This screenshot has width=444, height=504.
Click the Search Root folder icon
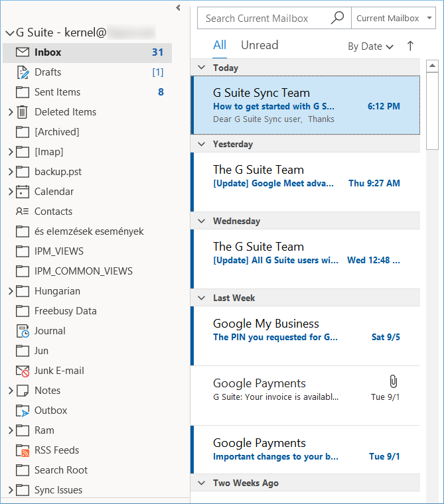pyautogui.click(x=23, y=470)
